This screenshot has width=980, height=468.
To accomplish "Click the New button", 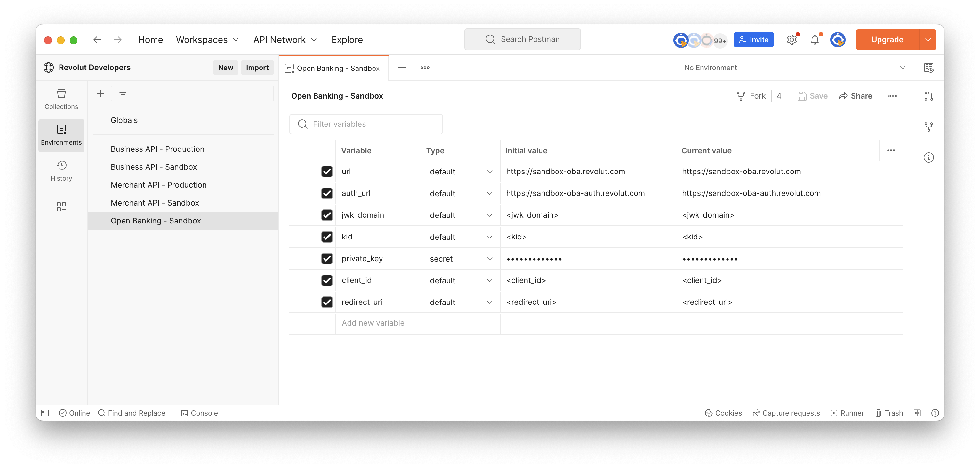I will [226, 67].
